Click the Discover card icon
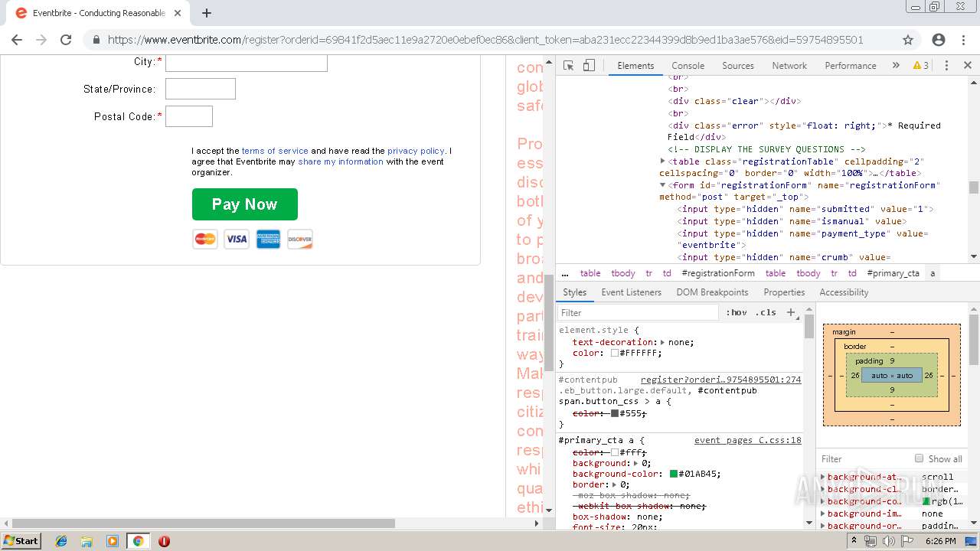This screenshot has width=980, height=551. [300, 240]
